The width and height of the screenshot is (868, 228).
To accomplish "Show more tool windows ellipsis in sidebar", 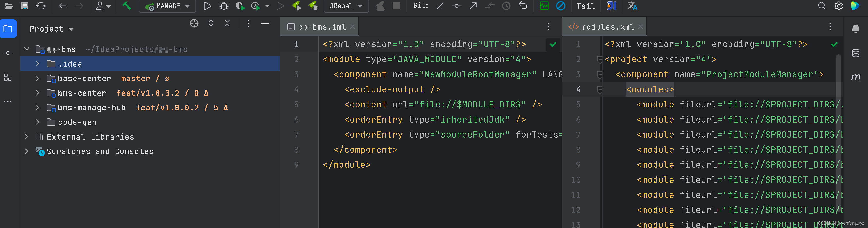I will click(8, 101).
